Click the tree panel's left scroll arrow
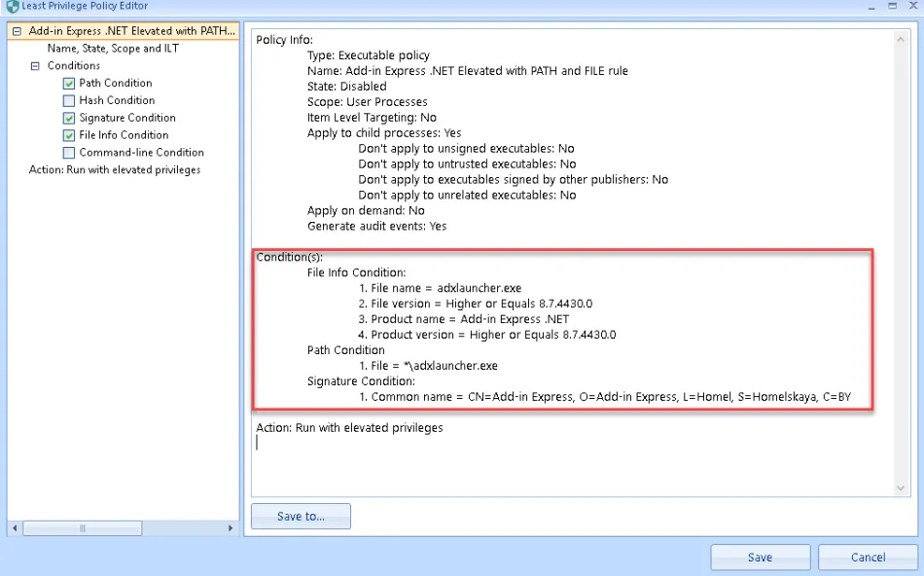Image resolution: width=924 pixels, height=576 pixels. [14, 528]
